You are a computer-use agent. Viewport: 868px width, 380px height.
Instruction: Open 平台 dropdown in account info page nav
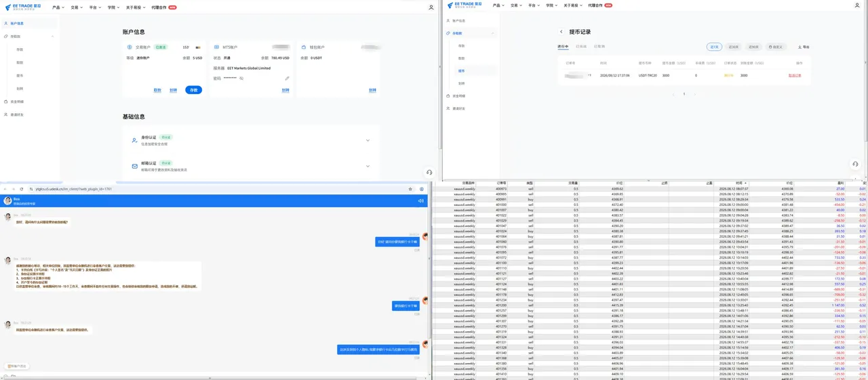click(95, 7)
